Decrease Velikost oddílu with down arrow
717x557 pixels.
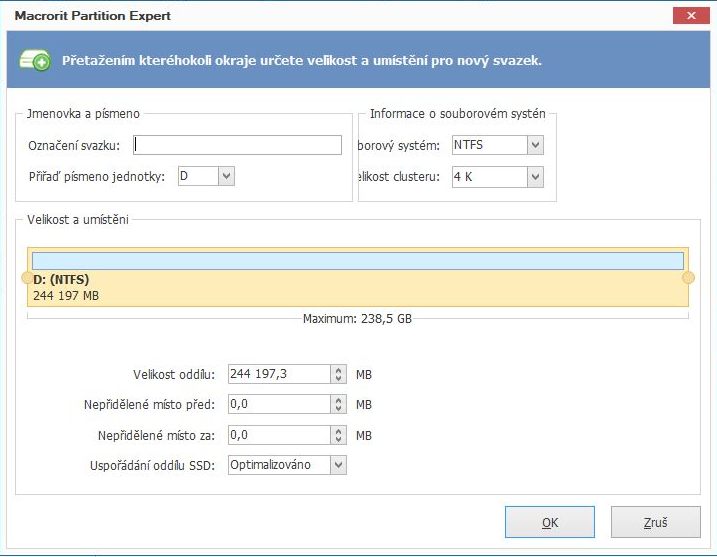pos(339,380)
